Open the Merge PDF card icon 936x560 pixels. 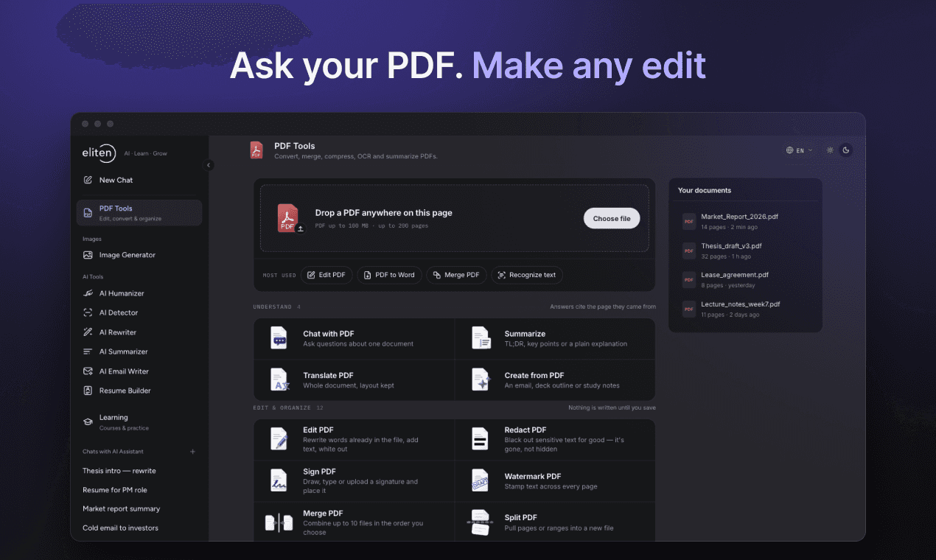(x=279, y=522)
